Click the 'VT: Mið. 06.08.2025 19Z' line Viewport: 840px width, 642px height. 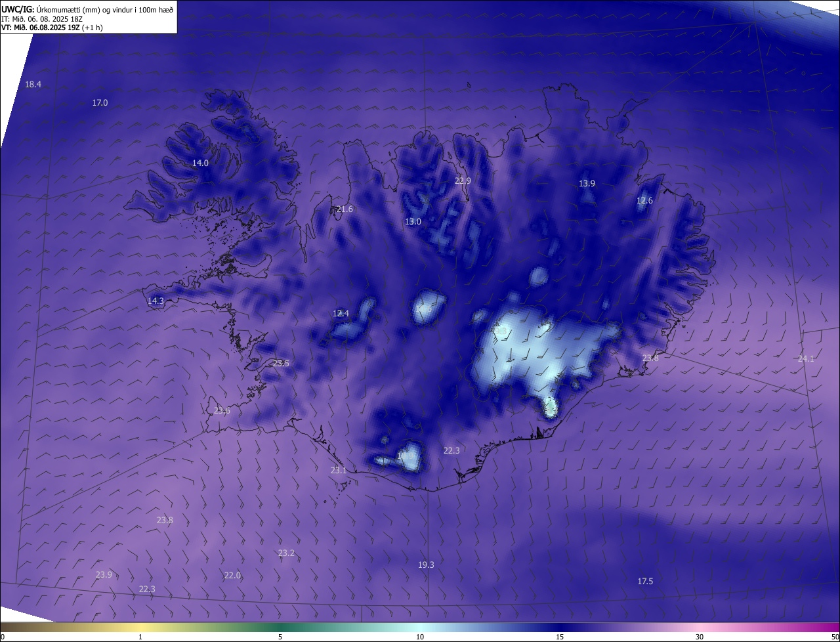click(52, 28)
